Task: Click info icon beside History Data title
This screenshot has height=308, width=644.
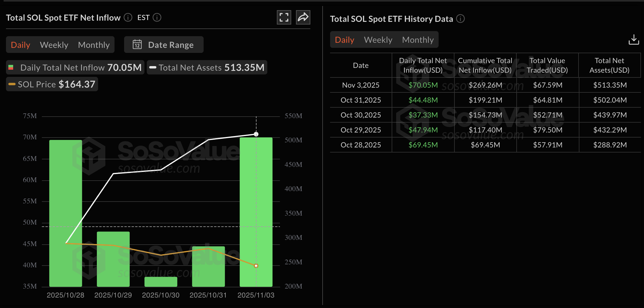Action: (x=460, y=19)
